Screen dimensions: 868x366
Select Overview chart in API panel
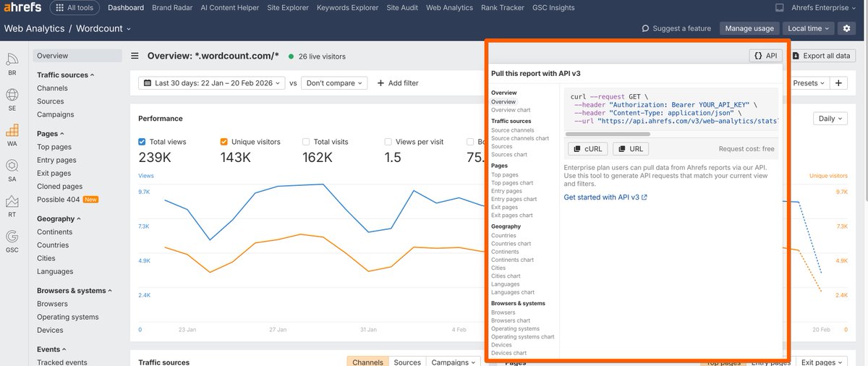coord(511,110)
